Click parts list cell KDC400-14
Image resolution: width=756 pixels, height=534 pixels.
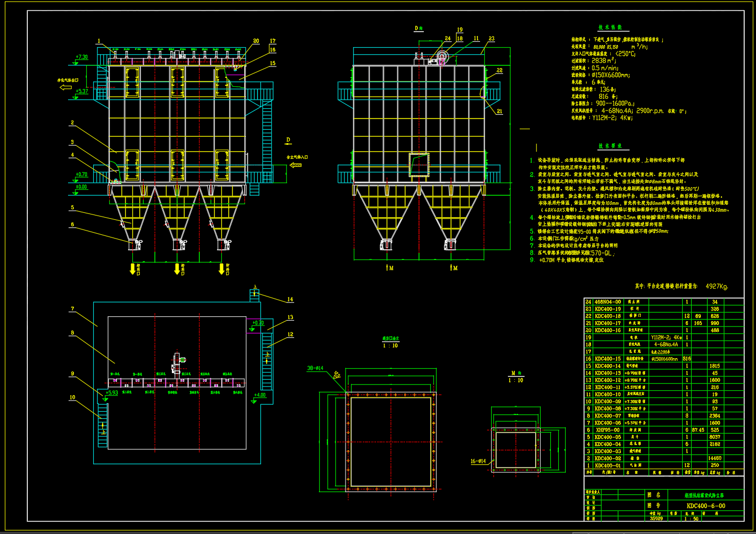(x=608, y=366)
